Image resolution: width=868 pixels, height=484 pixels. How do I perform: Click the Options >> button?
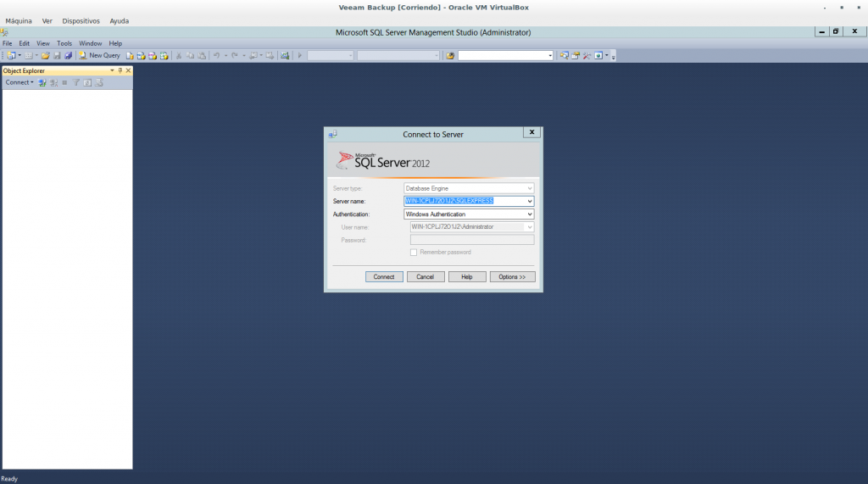pyautogui.click(x=512, y=277)
